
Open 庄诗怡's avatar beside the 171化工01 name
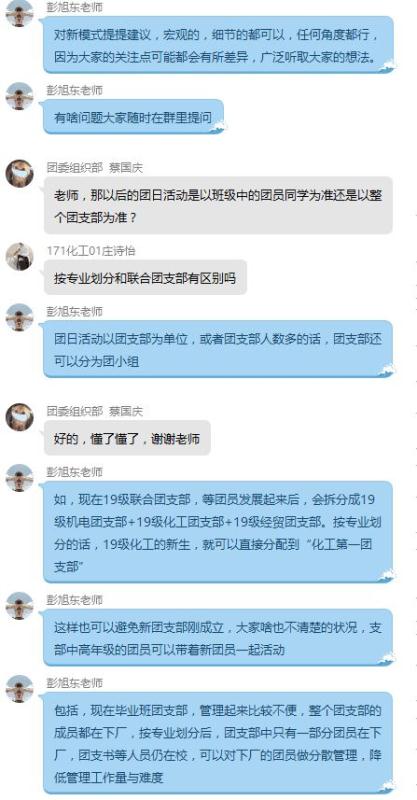click(19, 256)
